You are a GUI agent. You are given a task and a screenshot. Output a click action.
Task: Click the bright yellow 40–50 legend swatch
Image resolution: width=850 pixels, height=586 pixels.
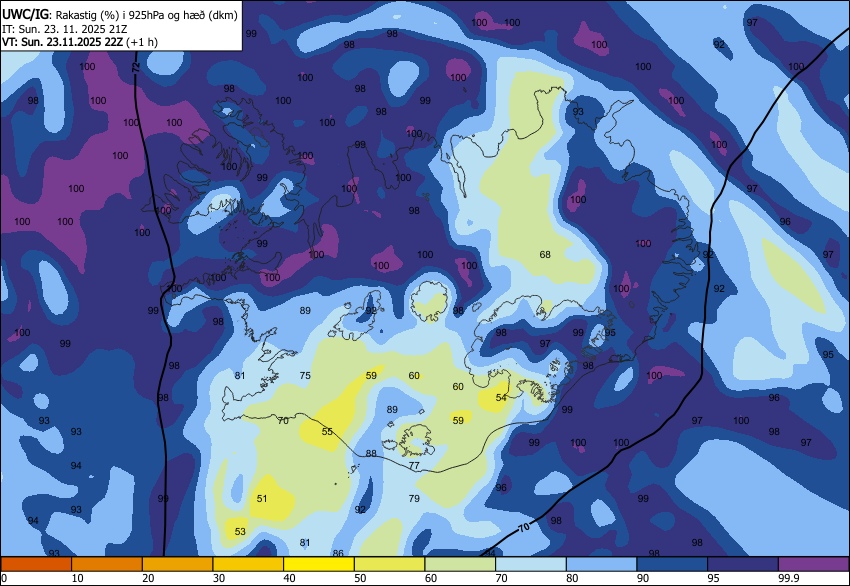coord(319,564)
